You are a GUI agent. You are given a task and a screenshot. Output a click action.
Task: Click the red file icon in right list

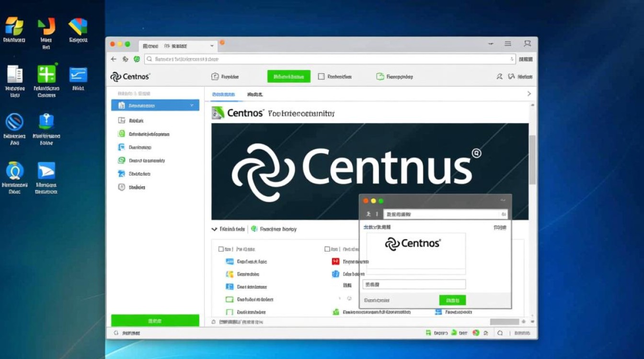tap(335, 261)
